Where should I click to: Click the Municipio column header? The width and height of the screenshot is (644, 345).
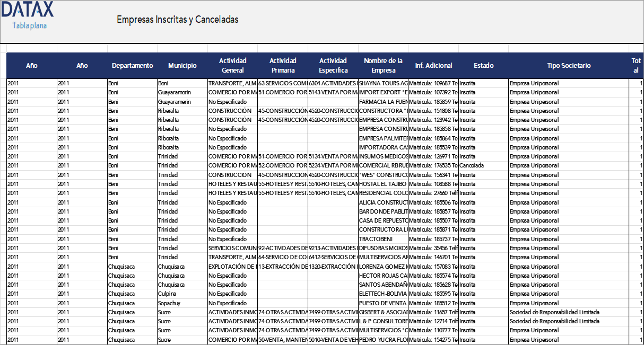(182, 66)
